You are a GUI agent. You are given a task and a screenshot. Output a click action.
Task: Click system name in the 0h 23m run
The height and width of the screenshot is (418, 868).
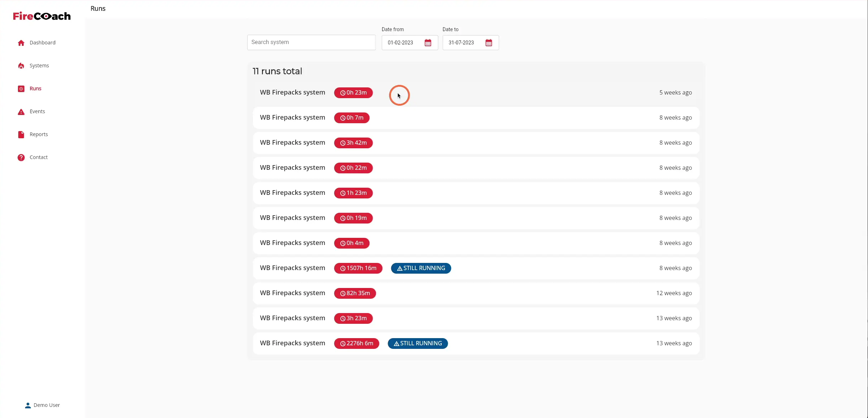[292, 92]
